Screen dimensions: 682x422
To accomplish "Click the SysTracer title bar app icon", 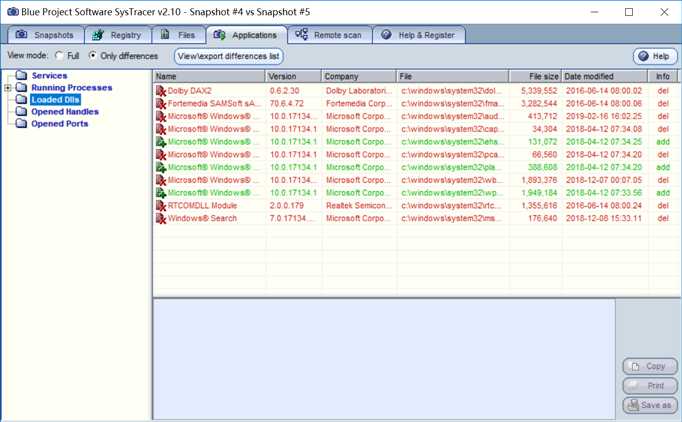I will click(13, 12).
